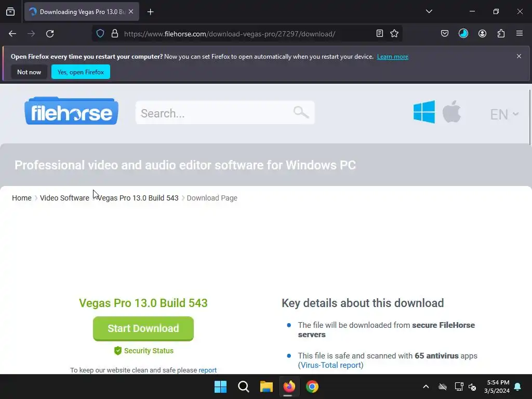Screen dimensions: 532x399
Task: Open the Windows Start menu
Action: (220, 387)
